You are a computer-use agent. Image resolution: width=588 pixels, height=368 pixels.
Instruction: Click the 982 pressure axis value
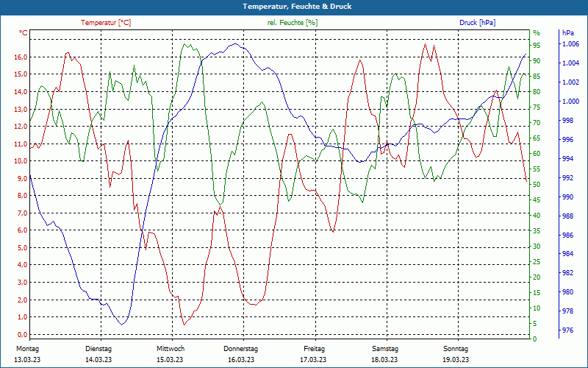(567, 273)
